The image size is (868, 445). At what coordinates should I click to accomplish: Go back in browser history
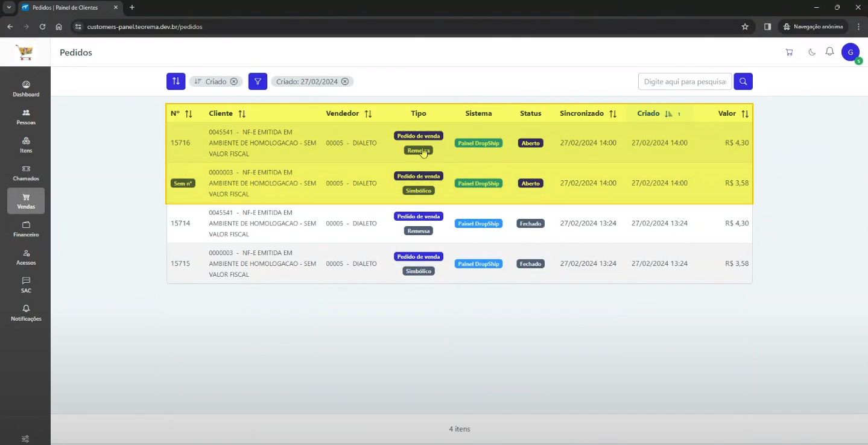10,27
